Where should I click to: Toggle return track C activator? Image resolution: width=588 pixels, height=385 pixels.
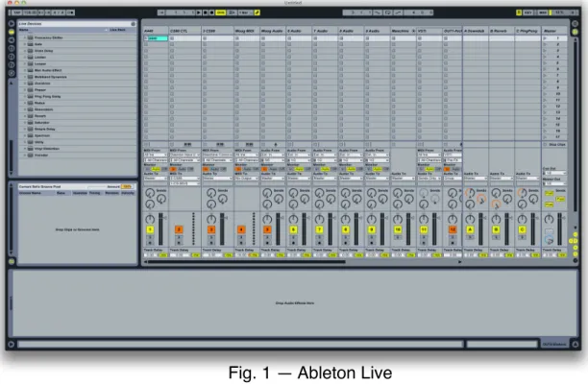(x=522, y=229)
